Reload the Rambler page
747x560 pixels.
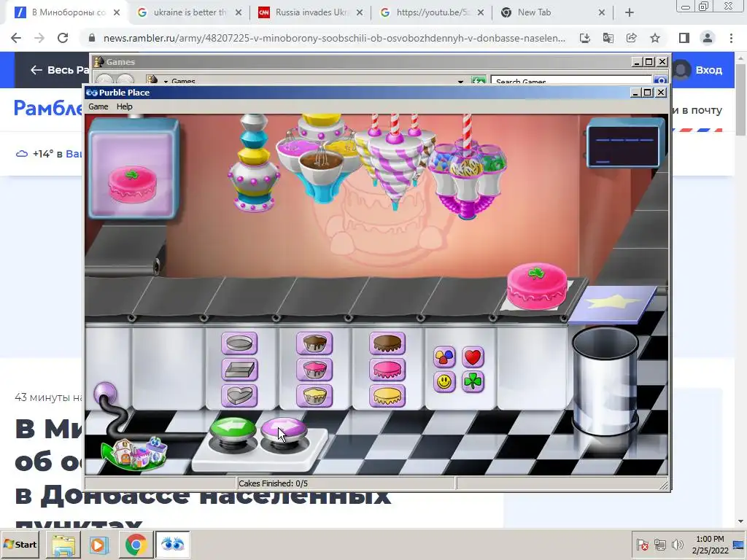pyautogui.click(x=63, y=38)
